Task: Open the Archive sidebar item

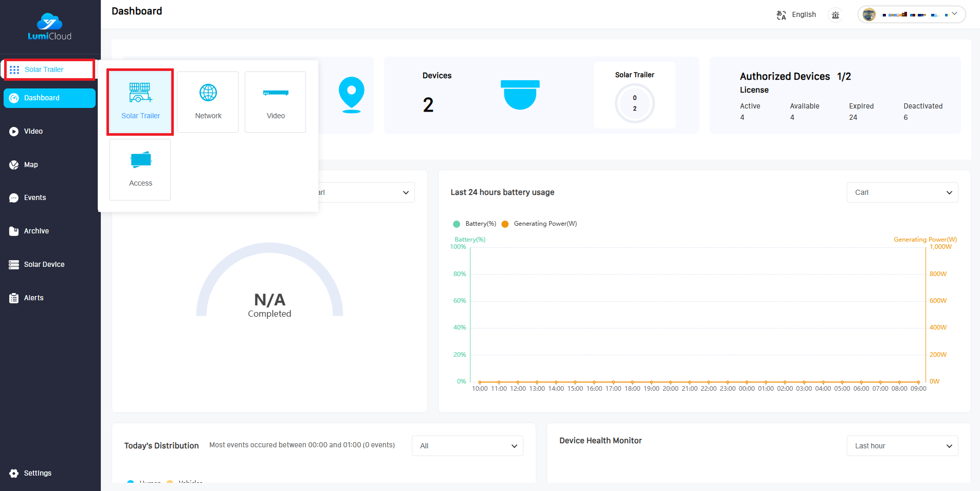Action: click(x=36, y=231)
